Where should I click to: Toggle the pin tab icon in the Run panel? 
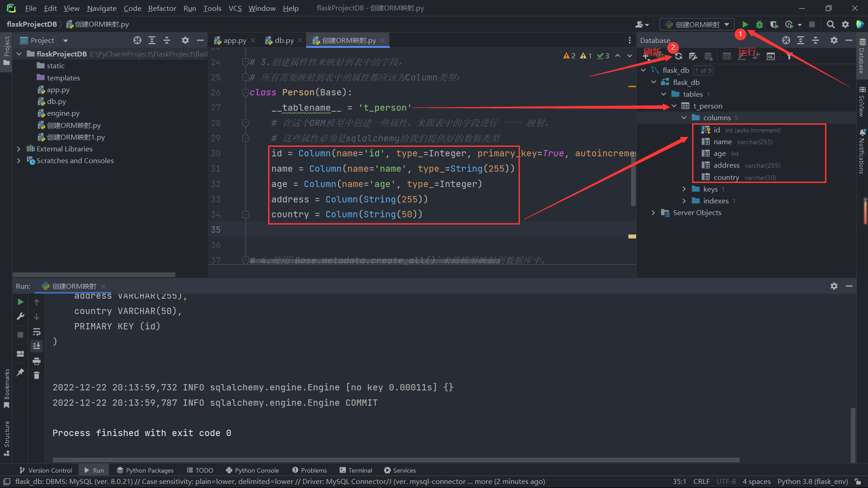coord(20,372)
